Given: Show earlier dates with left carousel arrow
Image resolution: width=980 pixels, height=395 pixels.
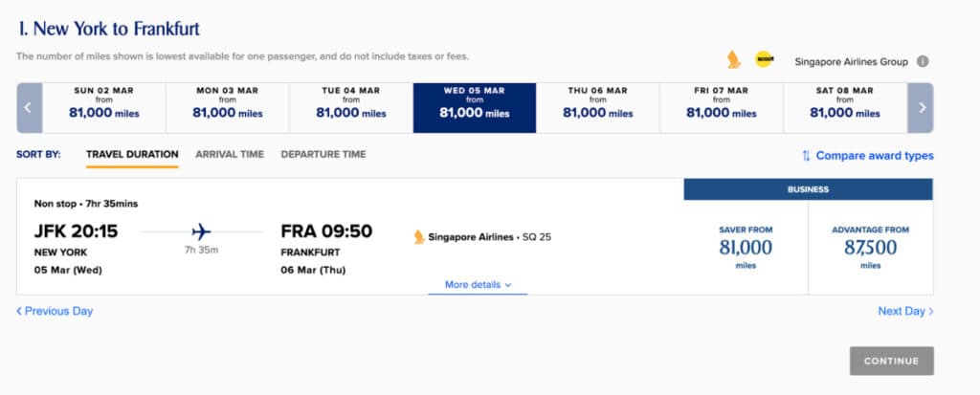Looking at the screenshot, I should (x=28, y=107).
